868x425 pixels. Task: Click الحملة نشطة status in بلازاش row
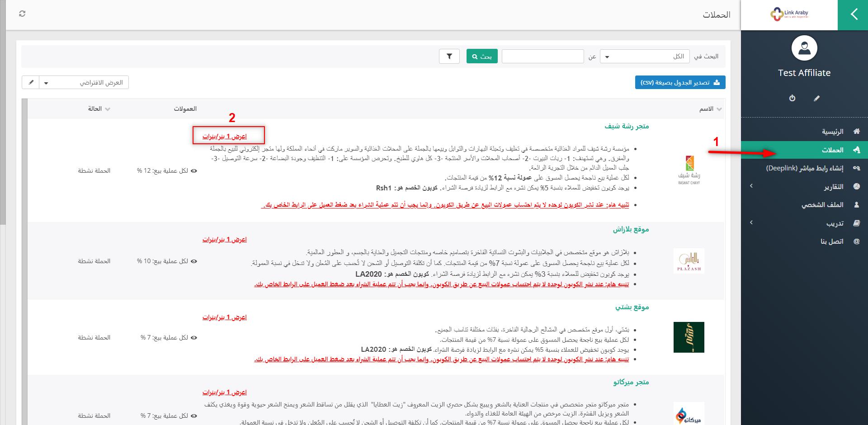pyautogui.click(x=94, y=261)
